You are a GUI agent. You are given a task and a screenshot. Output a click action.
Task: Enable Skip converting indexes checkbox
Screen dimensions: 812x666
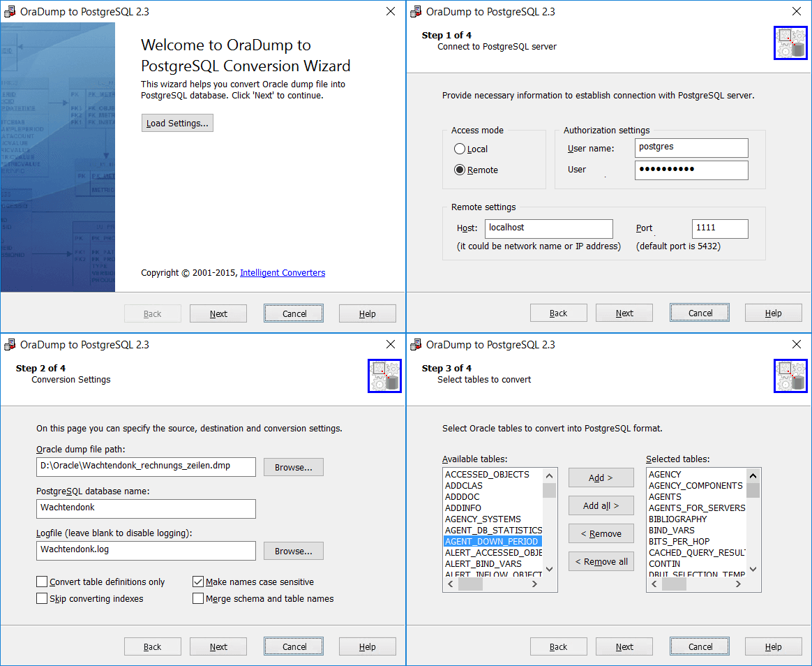[42, 598]
